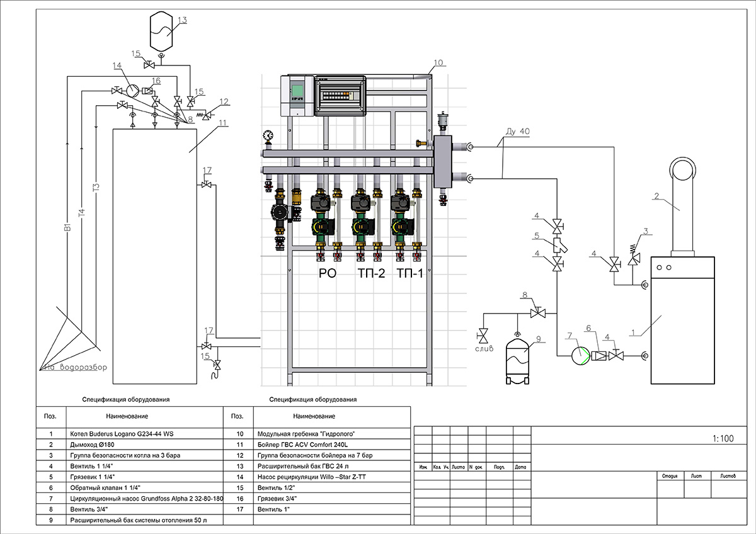Click the round pressure gauge on the manifold

pyautogui.click(x=269, y=135)
